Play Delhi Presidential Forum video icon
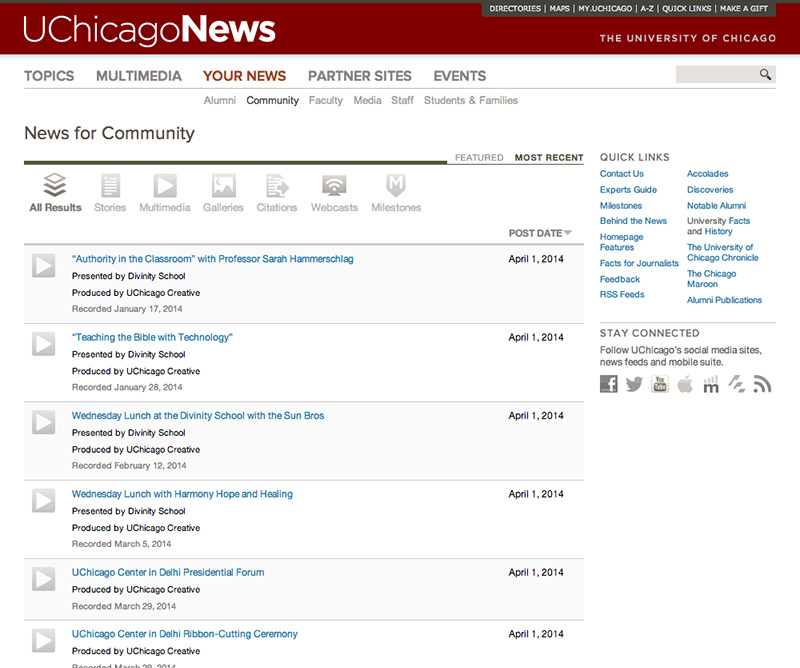The height and width of the screenshot is (668, 800). [x=43, y=579]
